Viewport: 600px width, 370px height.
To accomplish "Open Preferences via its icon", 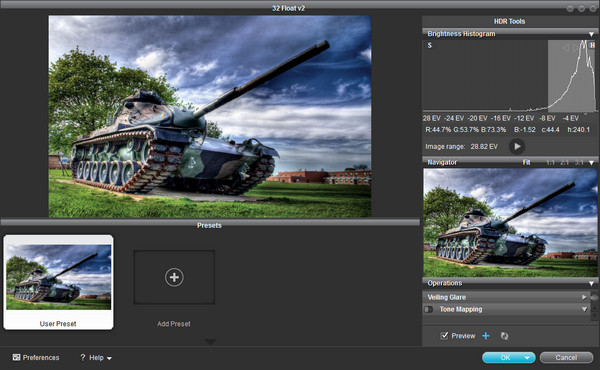I will click(16, 357).
